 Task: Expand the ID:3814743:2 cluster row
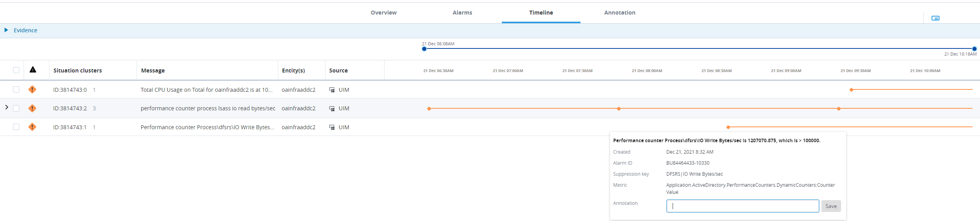coord(7,107)
